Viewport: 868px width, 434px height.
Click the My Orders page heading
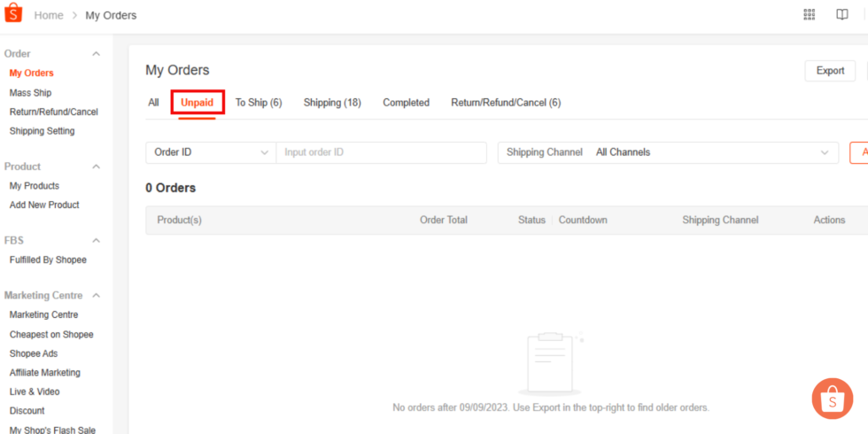[178, 70]
